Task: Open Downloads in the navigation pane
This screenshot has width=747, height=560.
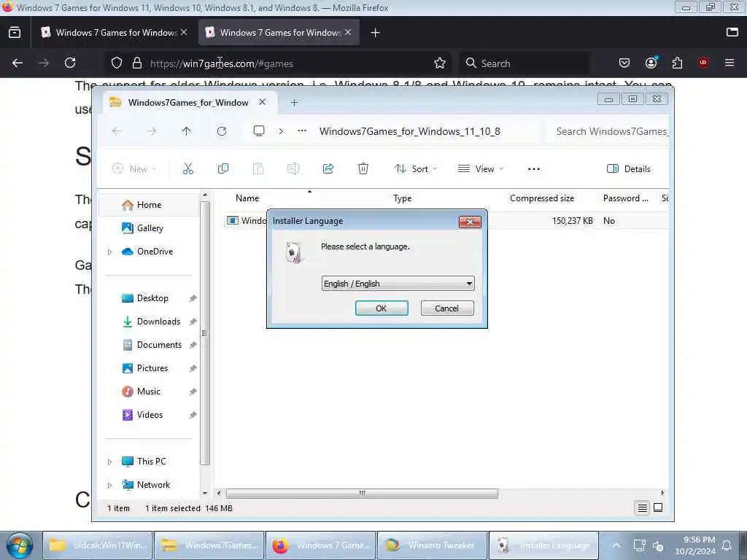Action: click(149, 322)
